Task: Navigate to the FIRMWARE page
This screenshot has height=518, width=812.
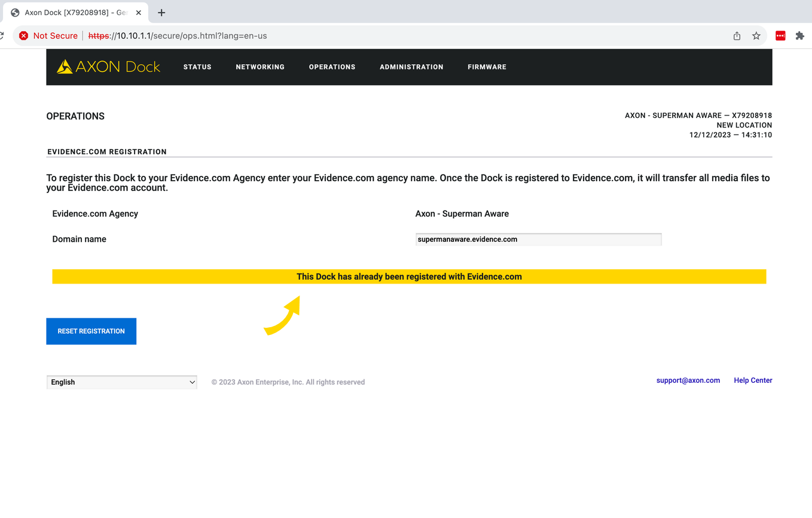Action: click(487, 67)
